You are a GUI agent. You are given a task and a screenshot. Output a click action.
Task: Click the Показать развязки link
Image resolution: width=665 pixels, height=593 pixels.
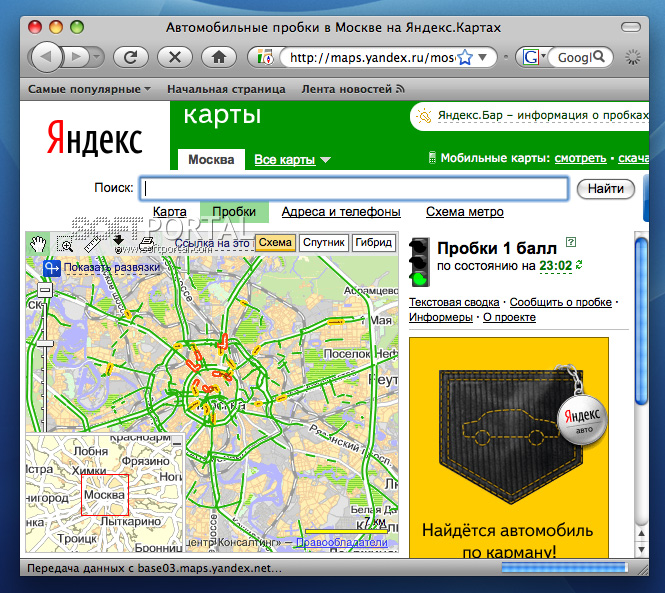click(x=112, y=267)
